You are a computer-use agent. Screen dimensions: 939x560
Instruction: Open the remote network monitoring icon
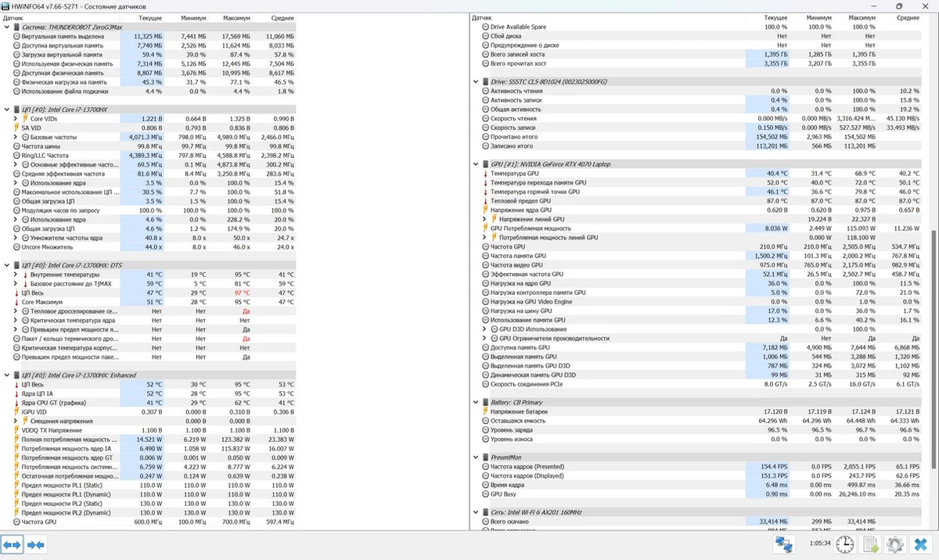[783, 544]
